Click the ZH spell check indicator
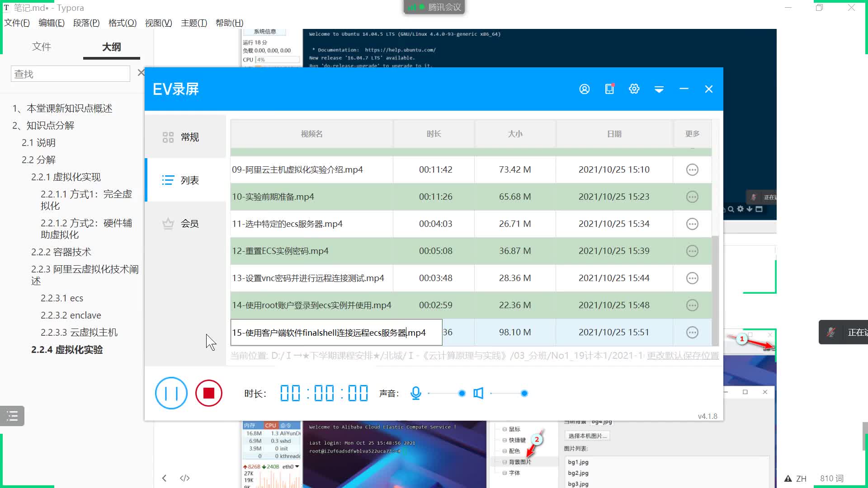This screenshot has height=488, width=868. click(796, 479)
